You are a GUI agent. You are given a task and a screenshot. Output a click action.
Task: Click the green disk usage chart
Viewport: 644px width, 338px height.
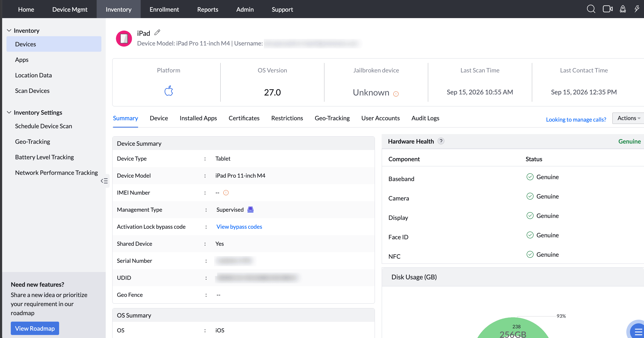(513, 328)
